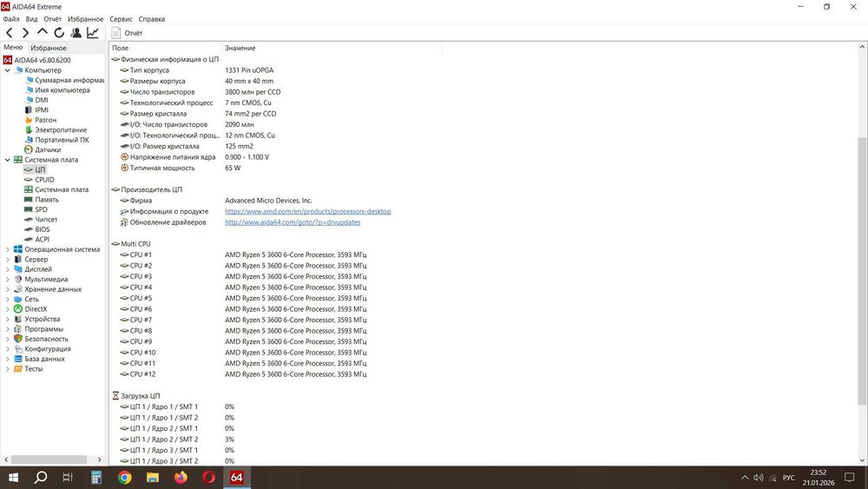Open the Windows Start menu

tap(13, 478)
